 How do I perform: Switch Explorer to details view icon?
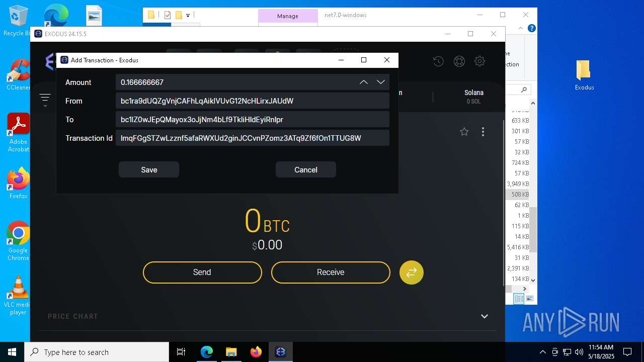pos(519,299)
